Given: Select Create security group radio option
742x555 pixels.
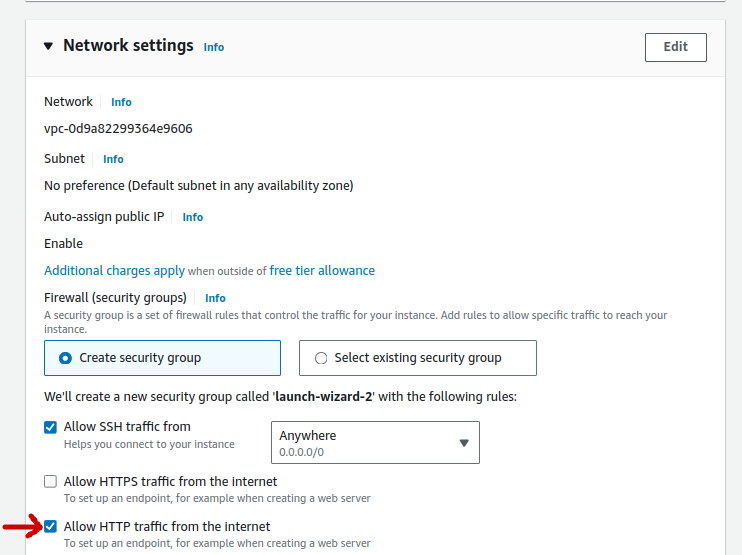Looking at the screenshot, I should click(162, 358).
